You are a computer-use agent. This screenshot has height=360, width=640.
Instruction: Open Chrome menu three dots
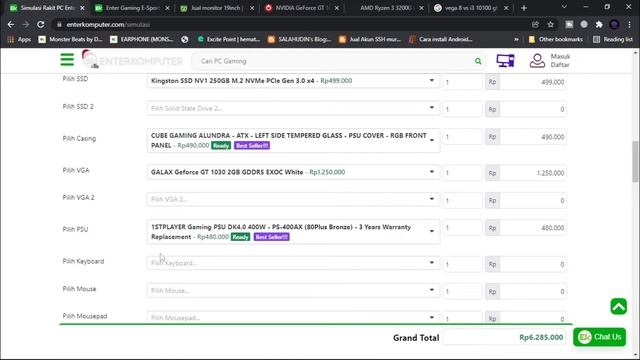(629, 24)
